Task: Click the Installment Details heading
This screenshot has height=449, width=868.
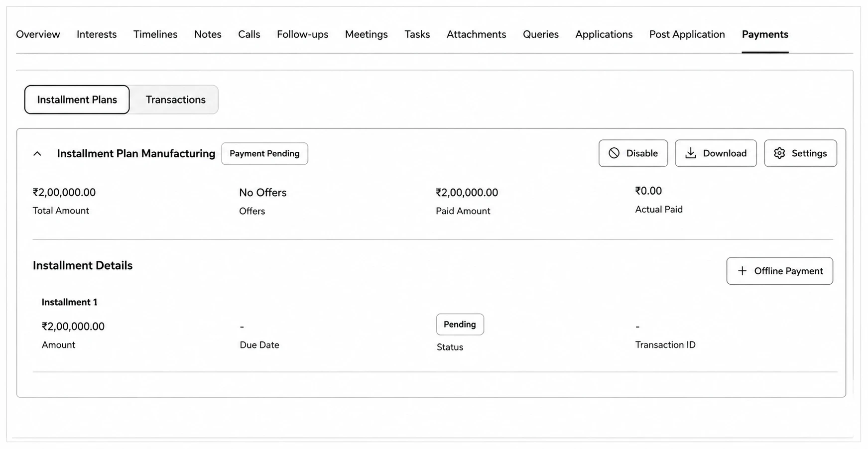Action: tap(83, 265)
